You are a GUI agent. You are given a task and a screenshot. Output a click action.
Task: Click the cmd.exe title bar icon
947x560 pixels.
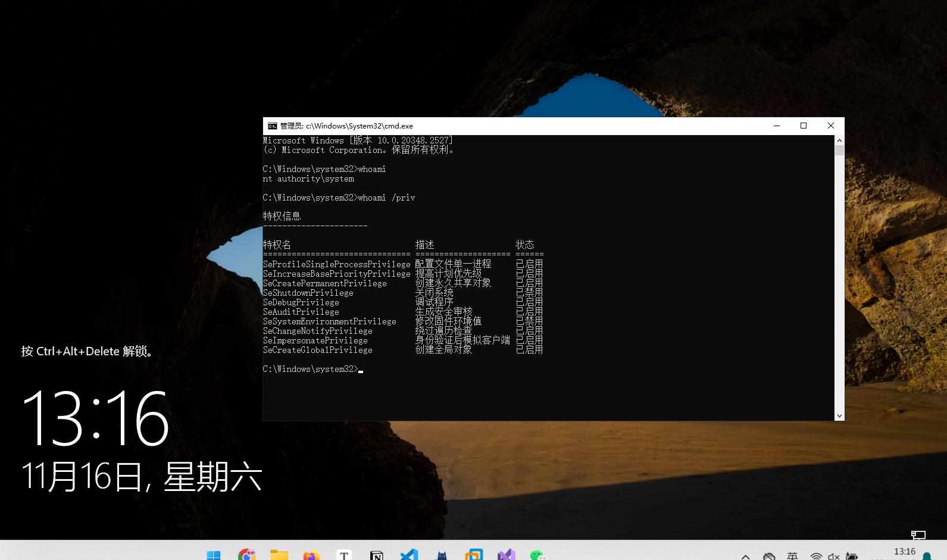click(273, 126)
